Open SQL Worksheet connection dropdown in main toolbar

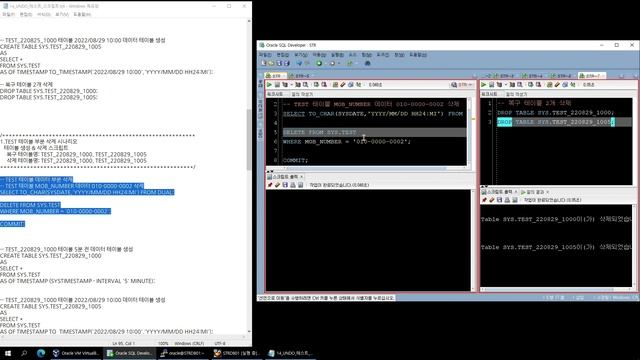(x=356, y=63)
